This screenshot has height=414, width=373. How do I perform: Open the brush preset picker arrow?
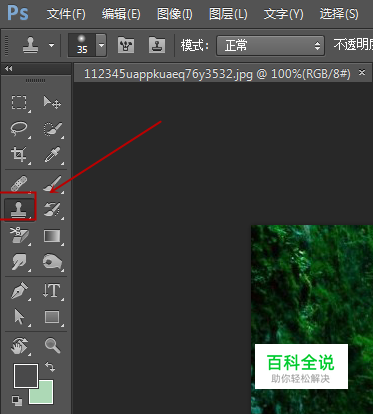(x=101, y=45)
